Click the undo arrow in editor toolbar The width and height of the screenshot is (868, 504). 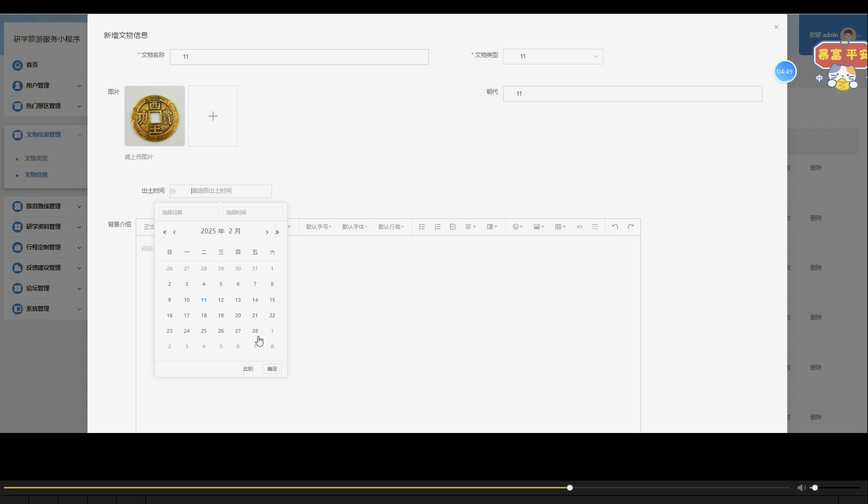click(x=615, y=227)
